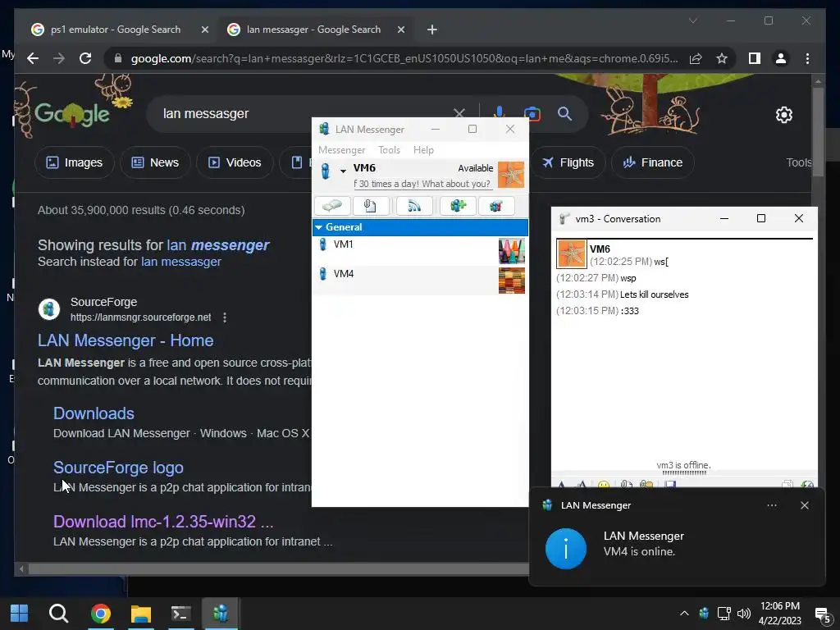Viewport: 840px width, 630px height.
Task: Filter results by Flights
Action: click(568, 162)
